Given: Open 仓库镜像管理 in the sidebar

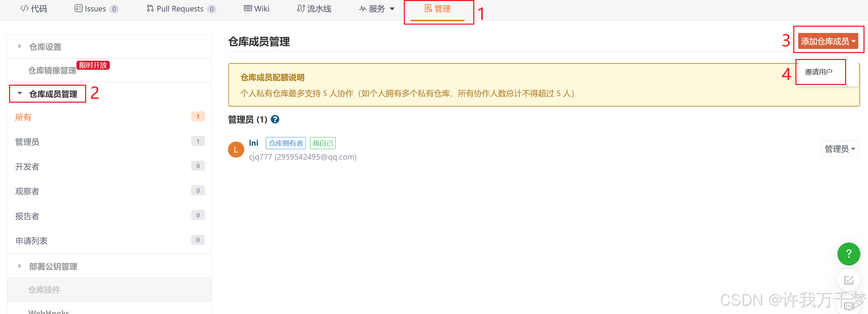Looking at the screenshot, I should pos(52,71).
